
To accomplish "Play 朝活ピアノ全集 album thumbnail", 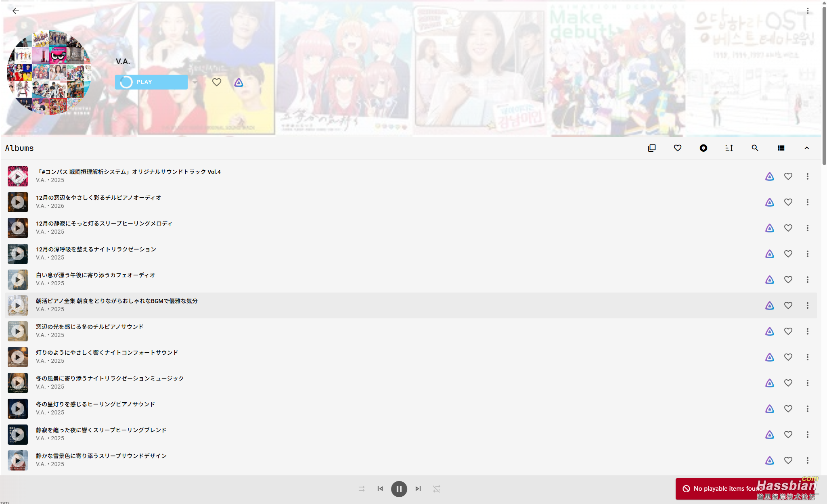I will [x=17, y=305].
